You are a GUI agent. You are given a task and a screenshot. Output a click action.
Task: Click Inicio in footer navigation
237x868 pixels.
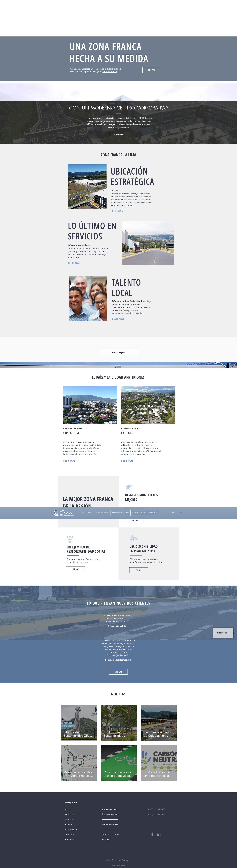click(x=68, y=809)
